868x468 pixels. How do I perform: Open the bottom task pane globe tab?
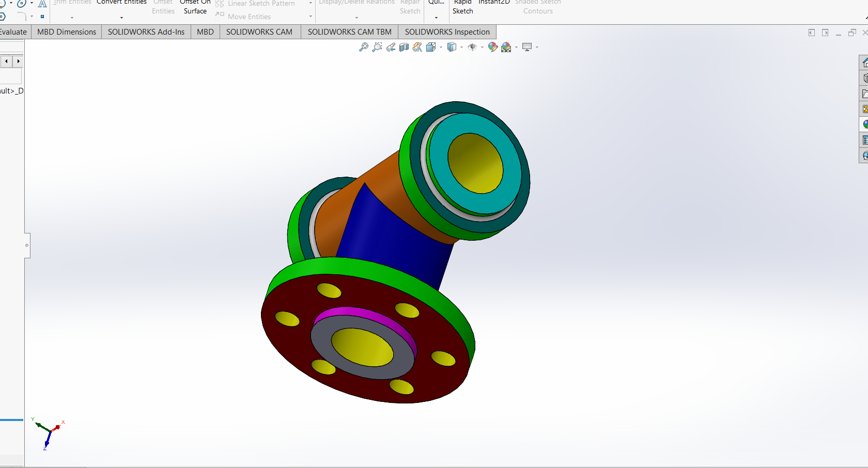[864, 155]
